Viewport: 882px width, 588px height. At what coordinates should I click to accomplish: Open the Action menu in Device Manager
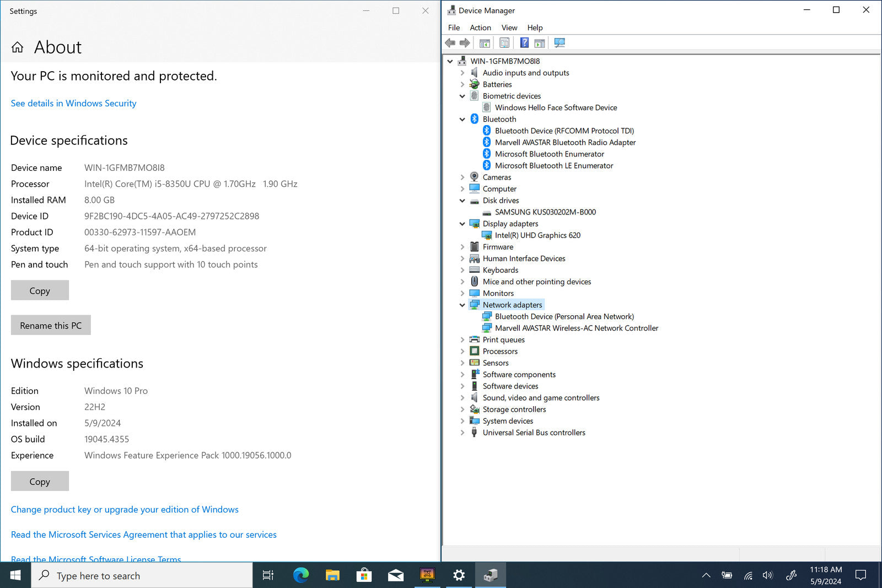pos(480,28)
